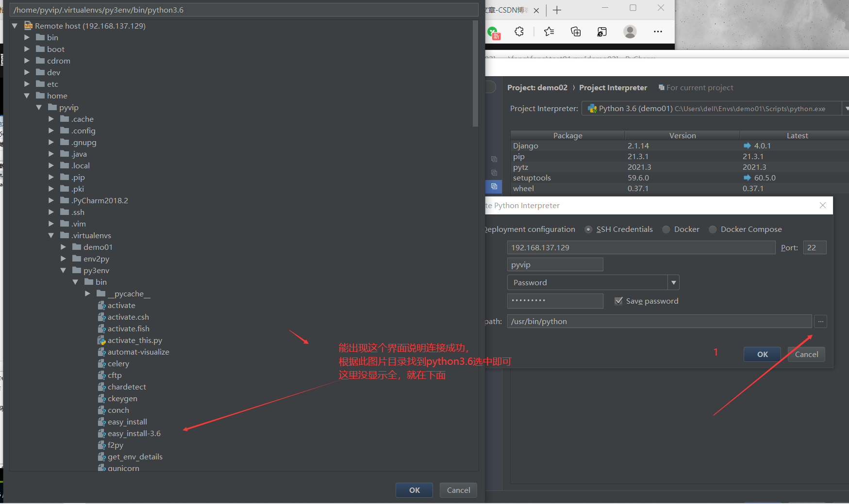Expand the __pycache__ directory
This screenshot has width=849, height=504.
click(x=87, y=293)
